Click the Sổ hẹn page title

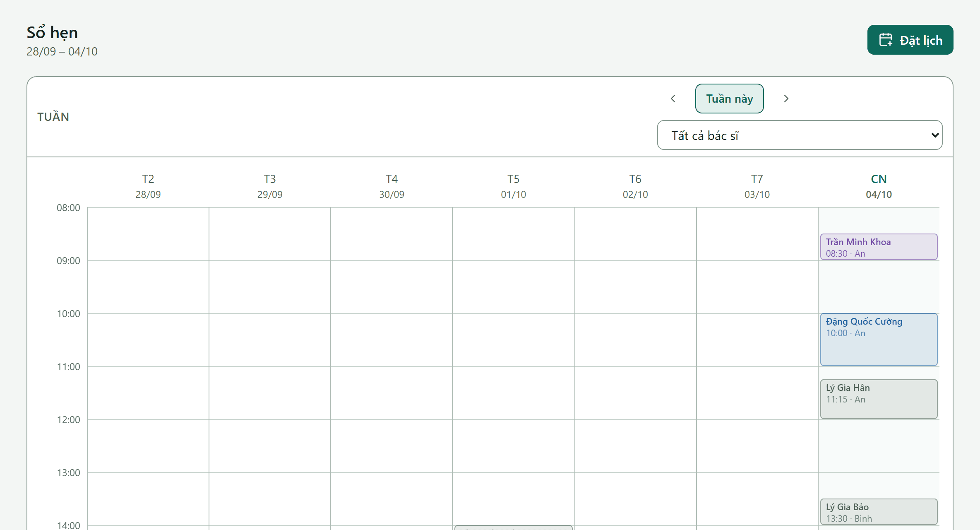pos(52,32)
